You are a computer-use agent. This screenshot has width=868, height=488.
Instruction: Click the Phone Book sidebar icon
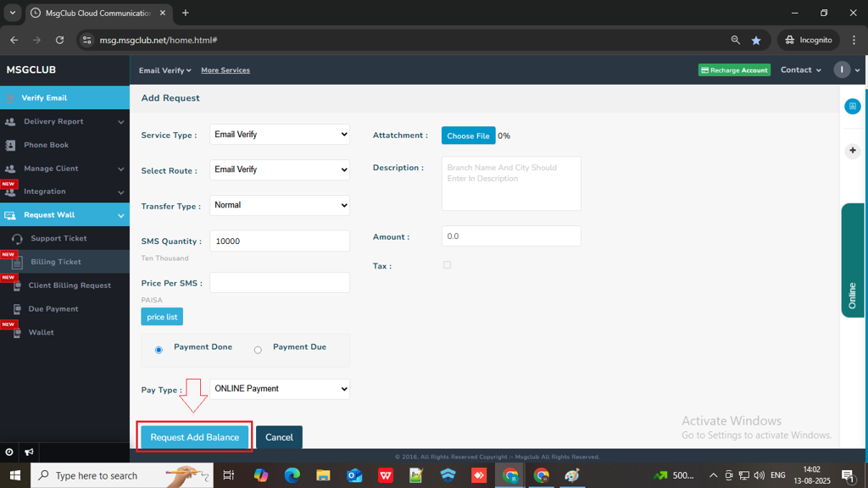point(10,145)
